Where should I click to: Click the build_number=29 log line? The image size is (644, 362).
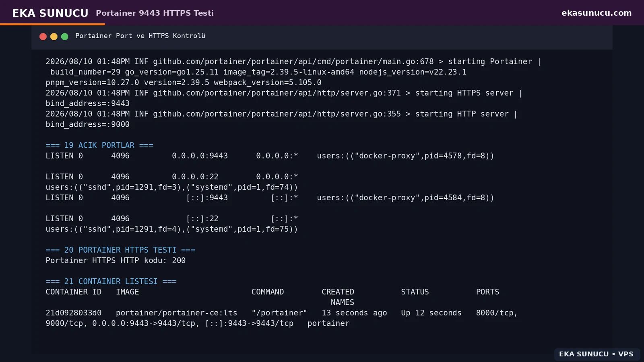click(x=258, y=72)
